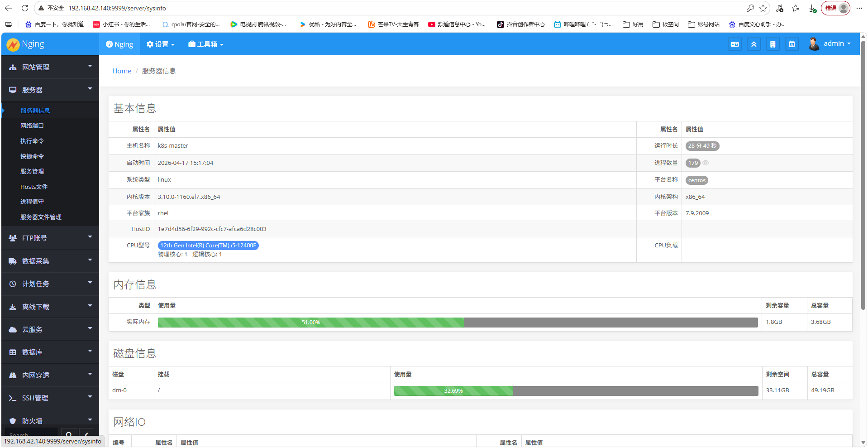
Task: Click the browser refresh icon
Action: click(x=25, y=8)
